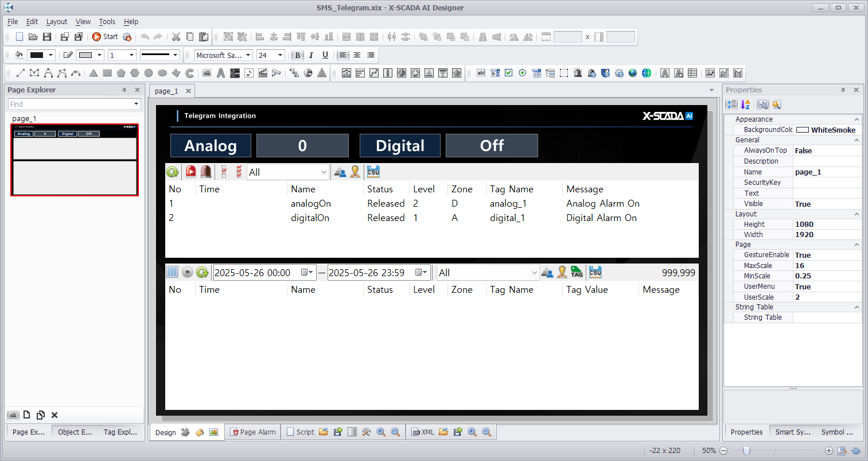Image resolution: width=868 pixels, height=461 pixels.
Task: Collapse the Appearance property group
Action: point(857,119)
